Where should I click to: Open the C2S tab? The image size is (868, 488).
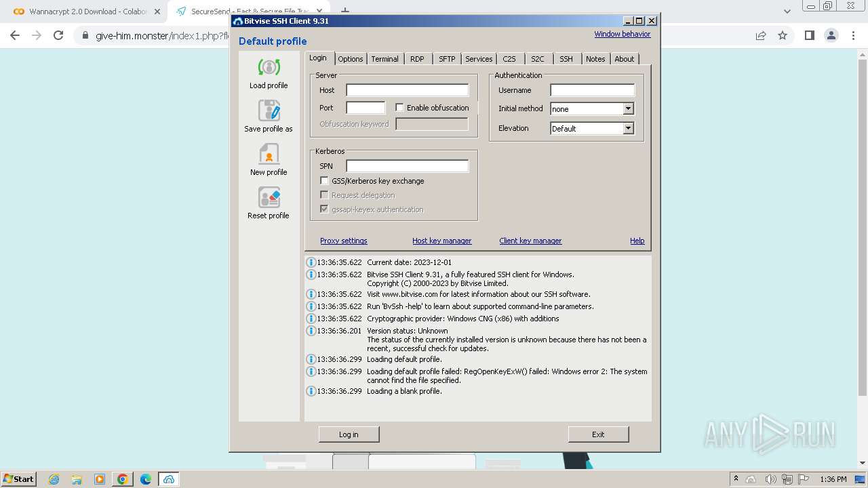(509, 59)
